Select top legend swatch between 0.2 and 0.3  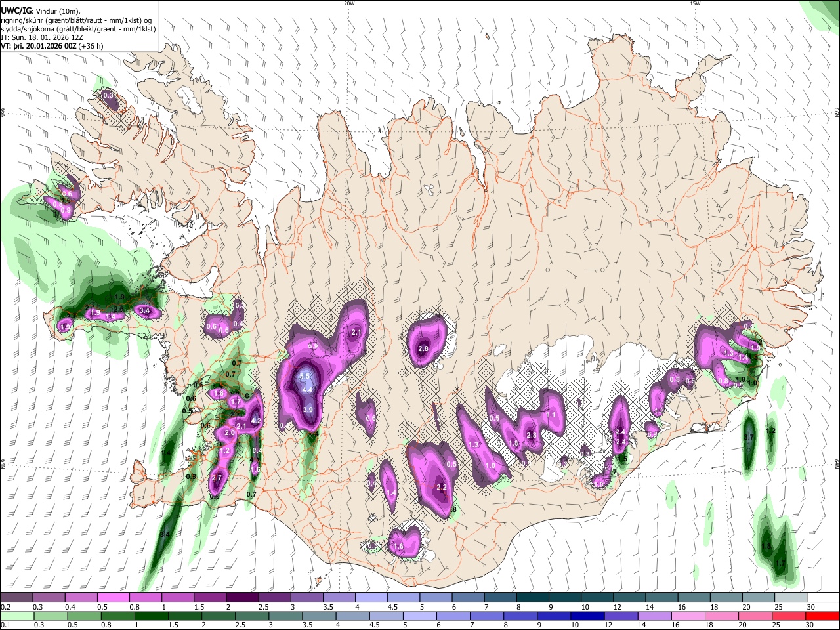click(x=16, y=597)
